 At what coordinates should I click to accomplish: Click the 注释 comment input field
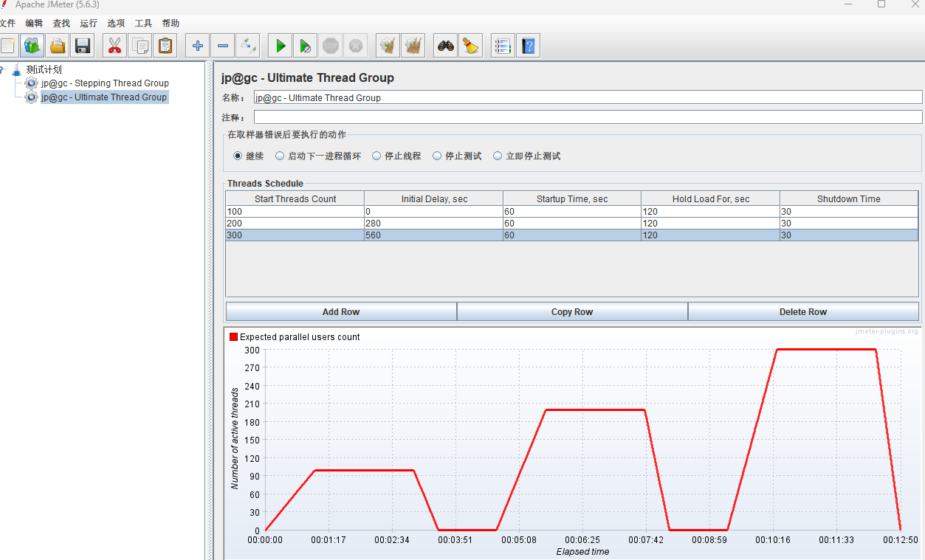[x=588, y=117]
